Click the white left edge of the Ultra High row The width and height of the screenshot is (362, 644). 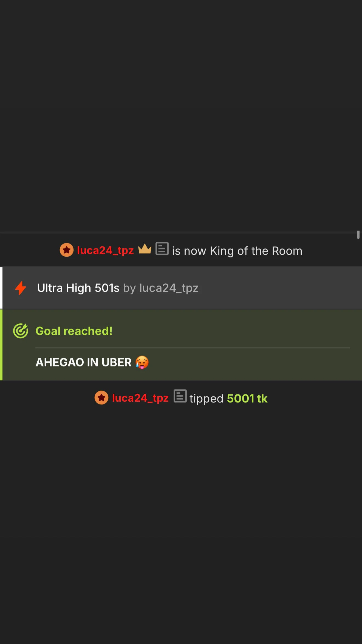click(x=1, y=288)
